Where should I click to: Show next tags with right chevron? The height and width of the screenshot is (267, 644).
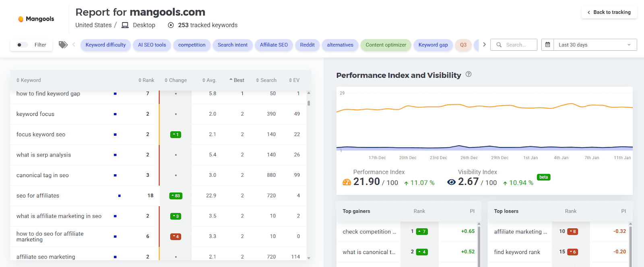pyautogui.click(x=484, y=45)
